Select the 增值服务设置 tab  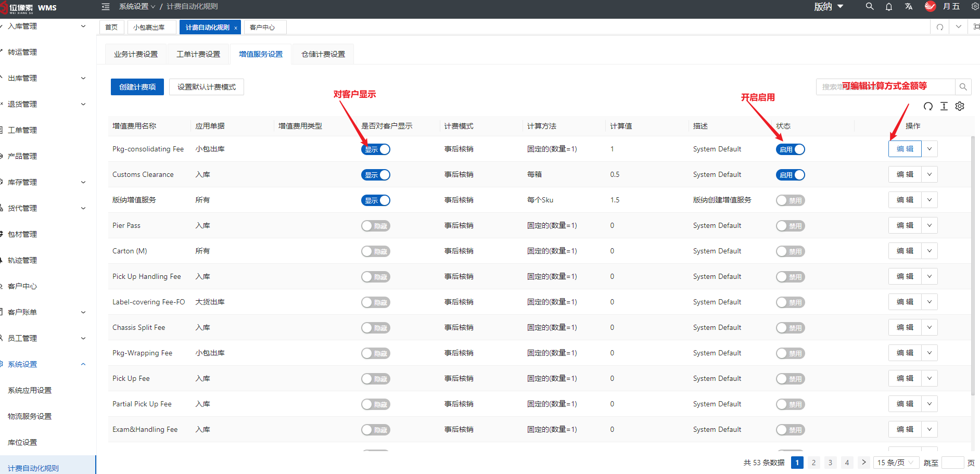click(x=261, y=54)
